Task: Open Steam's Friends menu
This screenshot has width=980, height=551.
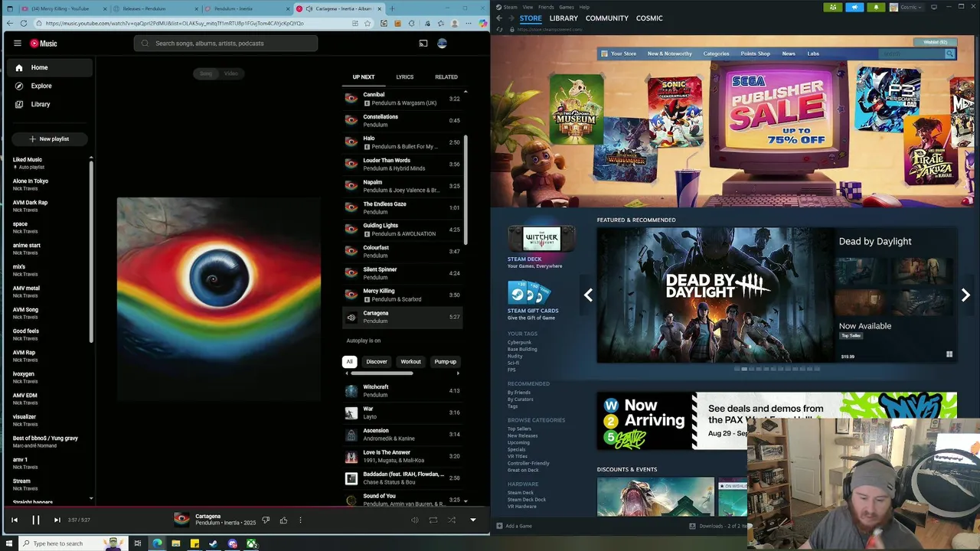Action: pos(546,7)
